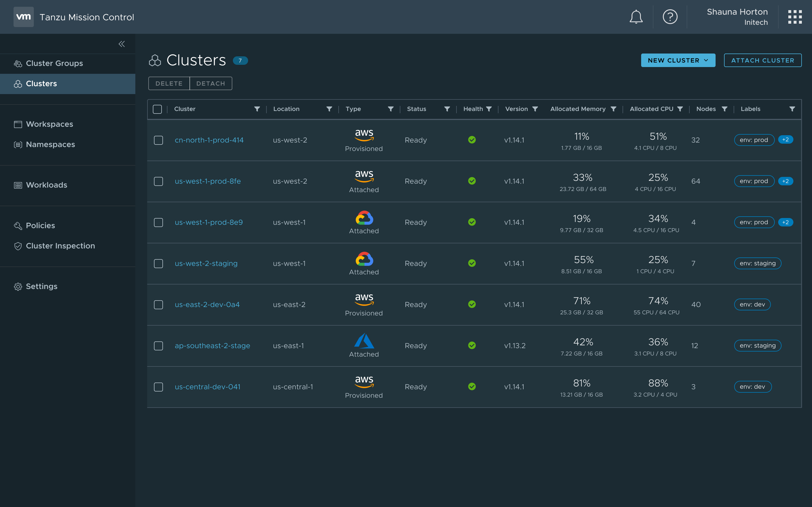The height and width of the screenshot is (507, 812).
Task: Click the vm logo in header
Action: tap(23, 17)
